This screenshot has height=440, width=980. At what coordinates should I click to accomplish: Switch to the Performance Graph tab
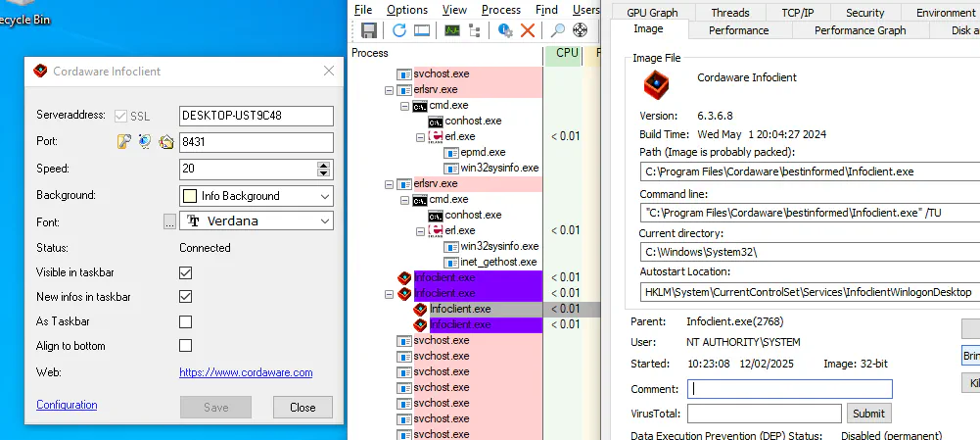pyautogui.click(x=860, y=30)
